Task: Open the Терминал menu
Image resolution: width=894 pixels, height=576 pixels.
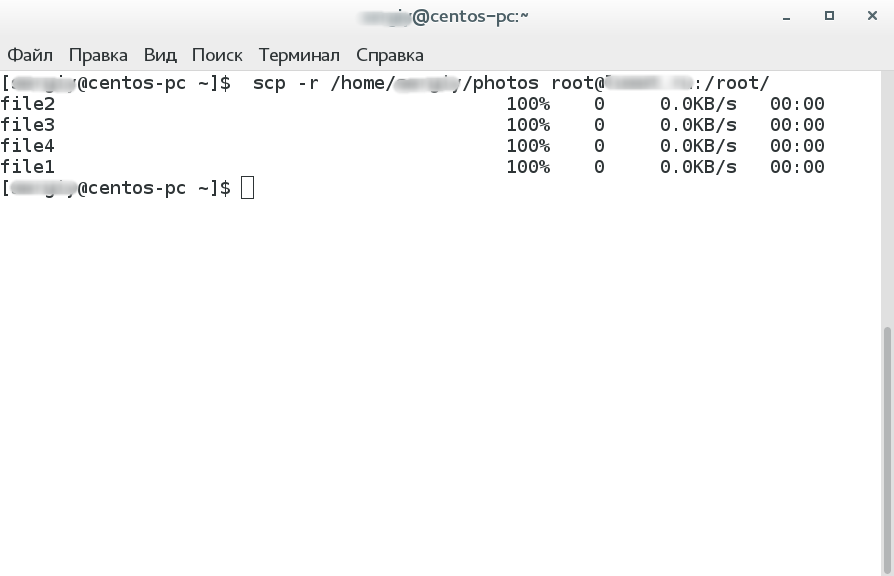Action: [299, 55]
